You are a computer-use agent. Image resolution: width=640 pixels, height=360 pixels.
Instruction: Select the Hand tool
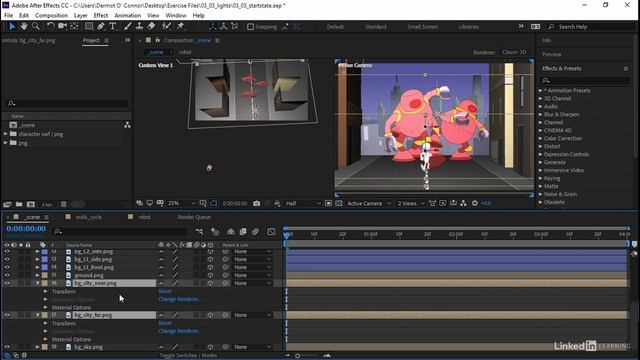(x=24, y=27)
